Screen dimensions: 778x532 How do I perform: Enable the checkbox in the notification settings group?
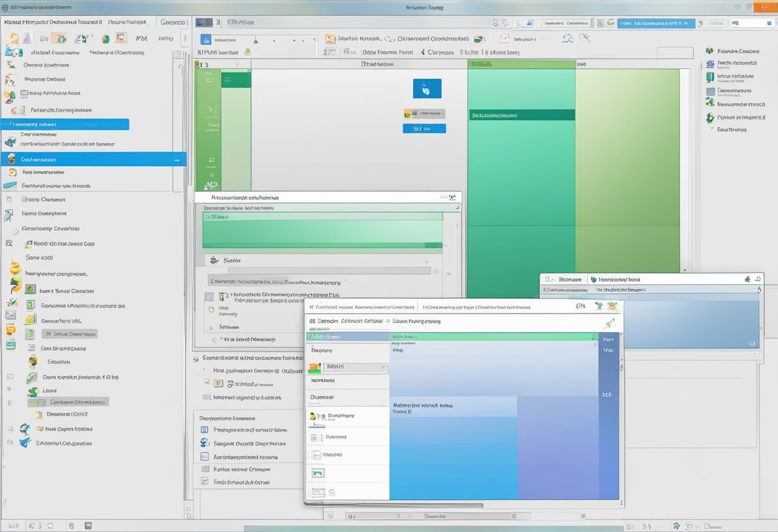(208, 295)
